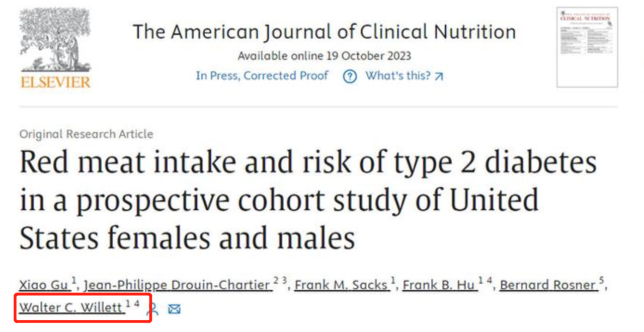
Task: Click the Red meat intake article title
Action: 308,200
